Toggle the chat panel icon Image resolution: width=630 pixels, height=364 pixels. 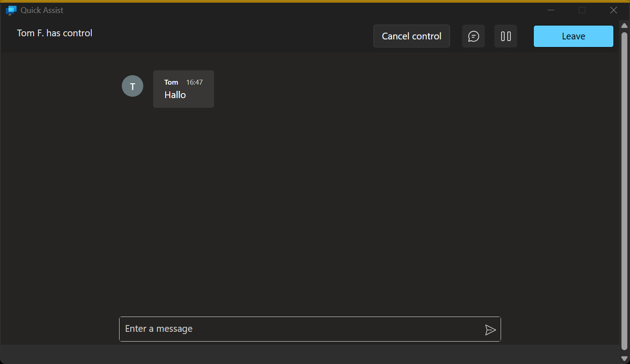pos(473,36)
